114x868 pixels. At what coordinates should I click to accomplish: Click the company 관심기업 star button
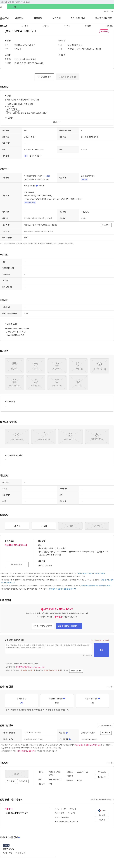[x=10, y=781]
